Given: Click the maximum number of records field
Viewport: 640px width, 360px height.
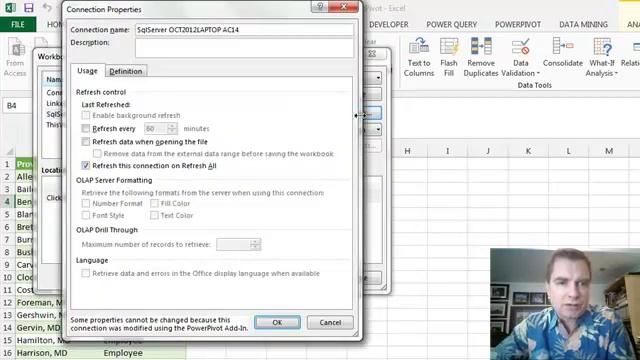Looking at the screenshot, I should 233,244.
